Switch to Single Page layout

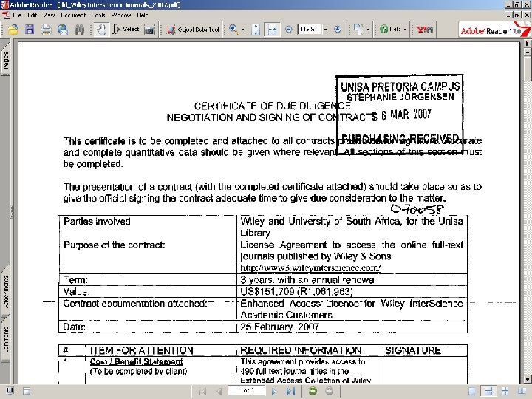click(472, 391)
